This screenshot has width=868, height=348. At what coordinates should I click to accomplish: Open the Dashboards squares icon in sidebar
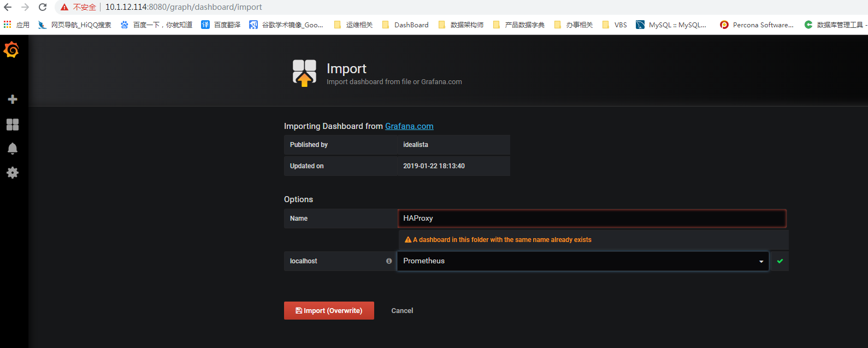pos(13,125)
